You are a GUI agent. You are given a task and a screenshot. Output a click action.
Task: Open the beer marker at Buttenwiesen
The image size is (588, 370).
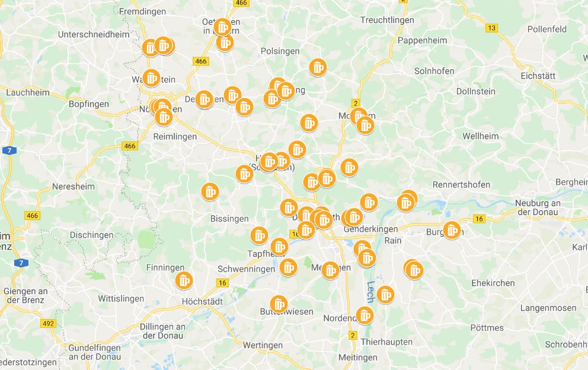(279, 304)
